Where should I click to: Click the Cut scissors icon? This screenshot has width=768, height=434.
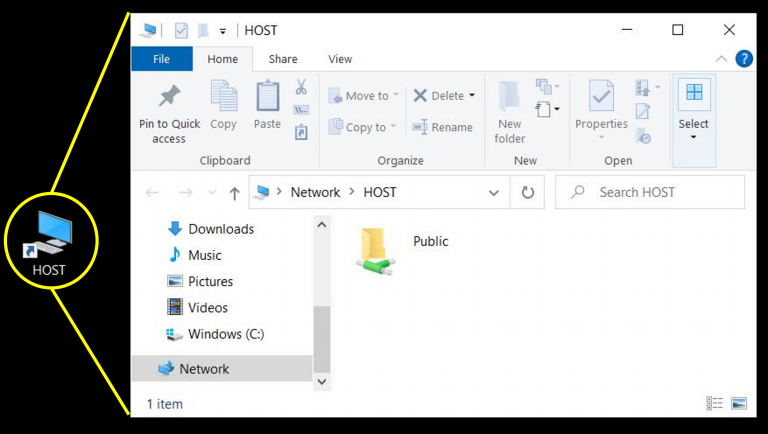pyautogui.click(x=301, y=87)
